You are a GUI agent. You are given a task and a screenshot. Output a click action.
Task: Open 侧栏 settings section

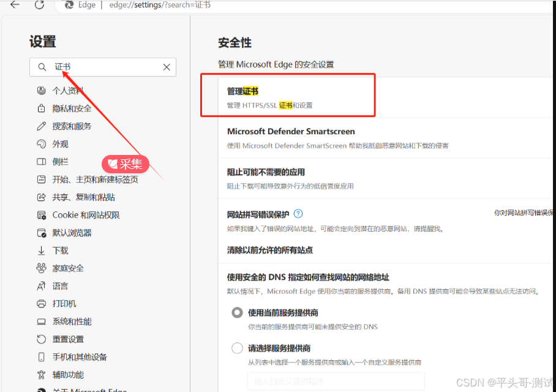point(60,162)
